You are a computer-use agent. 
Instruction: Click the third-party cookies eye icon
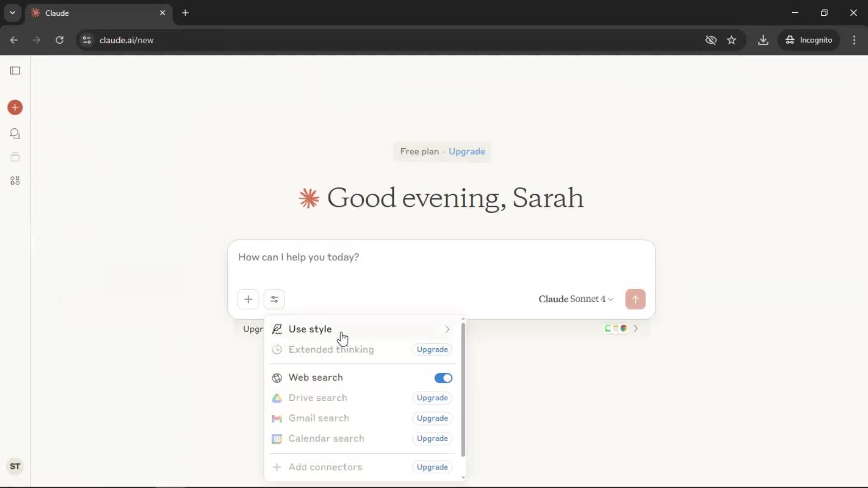pos(711,40)
